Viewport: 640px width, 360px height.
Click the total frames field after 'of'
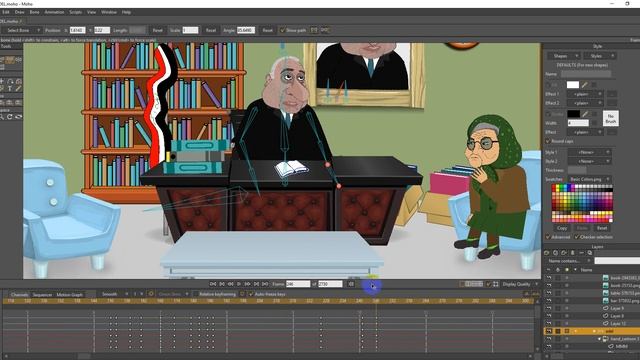330,284
